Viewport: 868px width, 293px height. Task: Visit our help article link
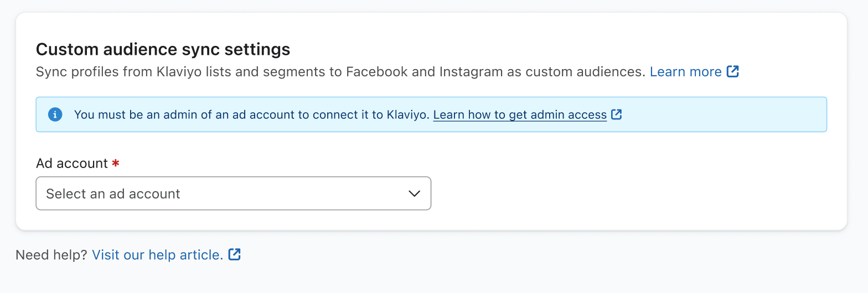[x=157, y=255]
